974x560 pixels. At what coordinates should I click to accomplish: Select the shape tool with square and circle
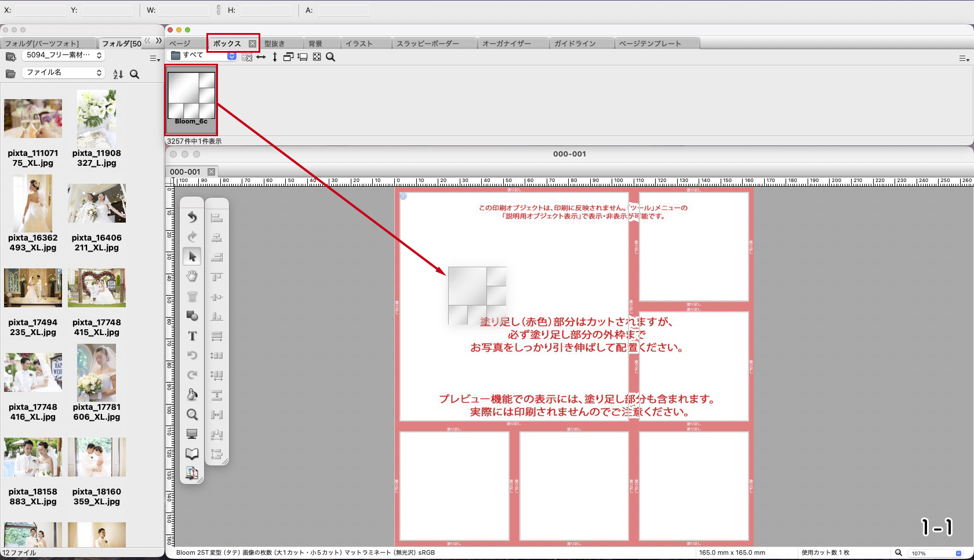point(192,316)
